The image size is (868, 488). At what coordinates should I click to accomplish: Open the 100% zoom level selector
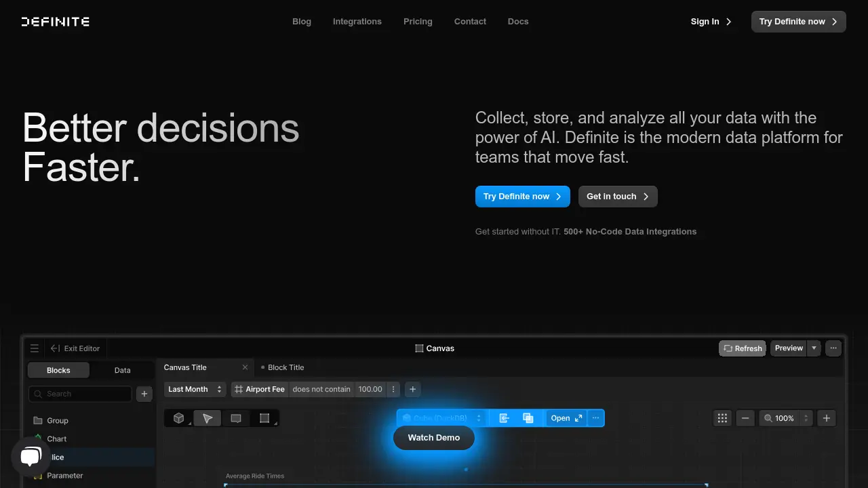(x=785, y=418)
